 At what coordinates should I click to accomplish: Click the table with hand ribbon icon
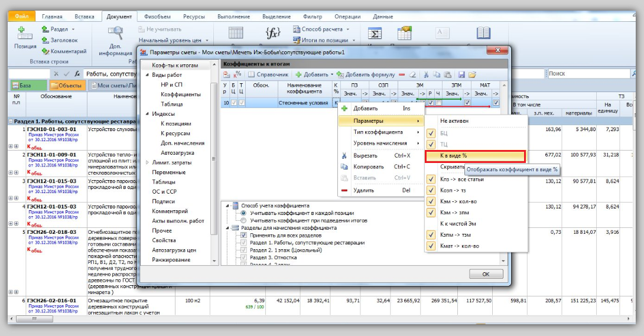tap(405, 33)
